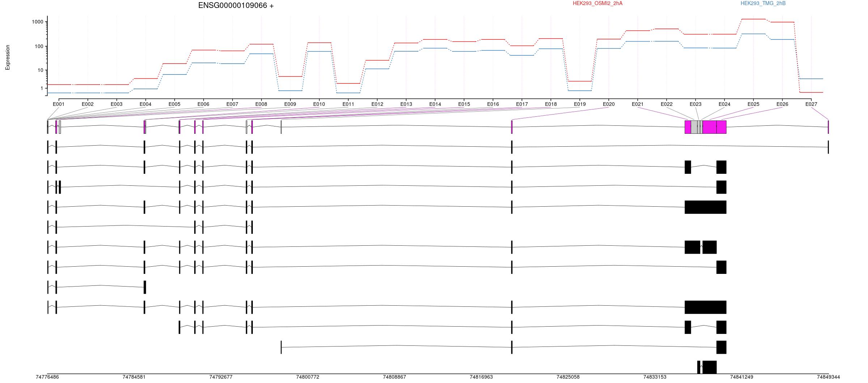Click genomic coordinate 74816963
The width and height of the screenshot is (868, 383).
tap(481, 377)
